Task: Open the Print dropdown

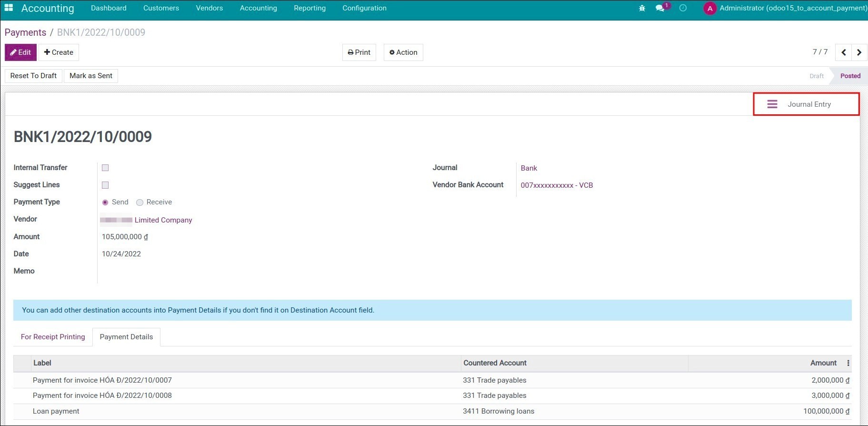Action: coord(359,52)
